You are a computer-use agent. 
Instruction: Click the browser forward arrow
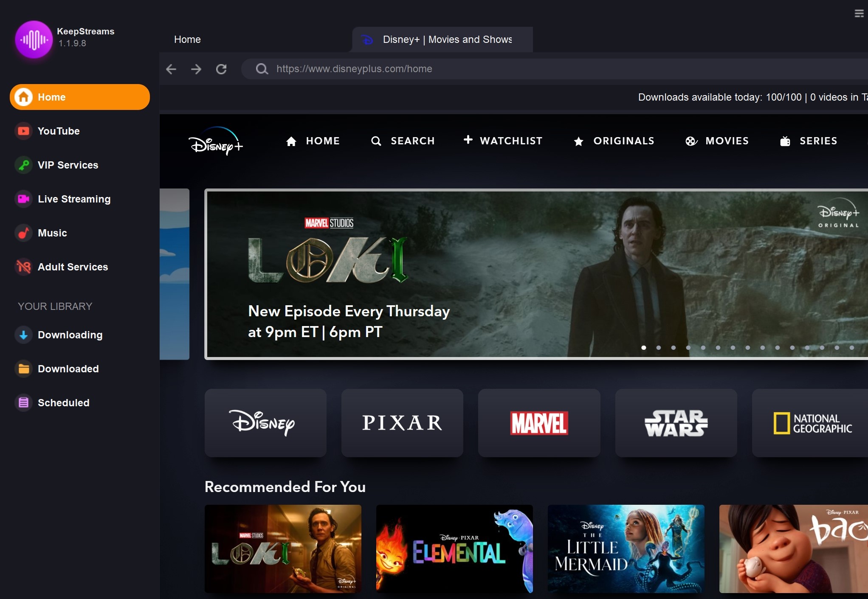tap(197, 69)
